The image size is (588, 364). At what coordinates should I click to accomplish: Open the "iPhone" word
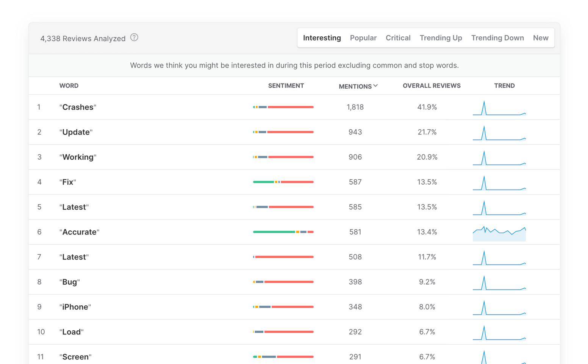click(75, 307)
